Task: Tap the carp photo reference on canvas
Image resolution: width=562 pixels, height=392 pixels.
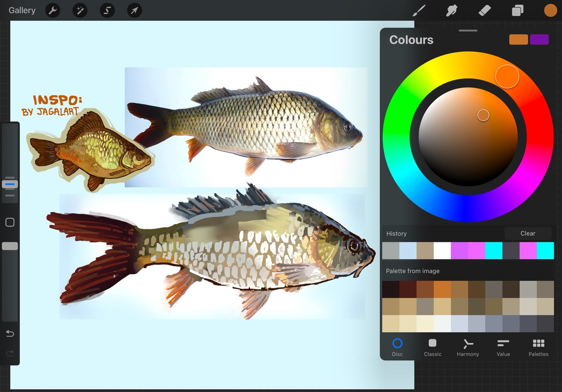Action: [x=246, y=127]
